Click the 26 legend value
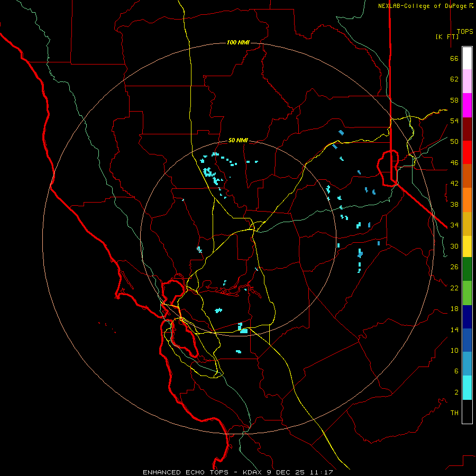Screen dimensions: 476x476 (x=454, y=267)
